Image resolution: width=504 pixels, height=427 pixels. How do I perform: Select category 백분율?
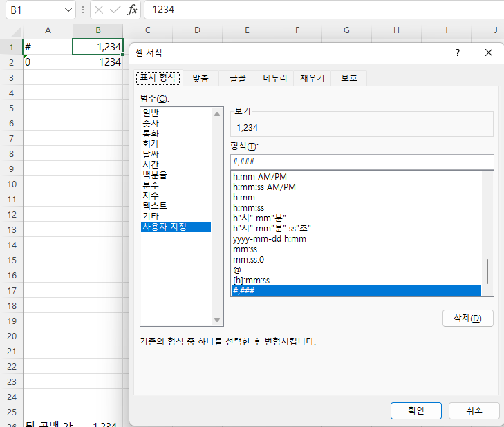176,175
